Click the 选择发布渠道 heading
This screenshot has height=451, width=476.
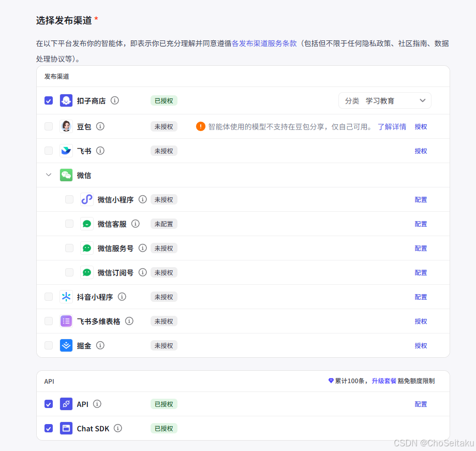(64, 20)
